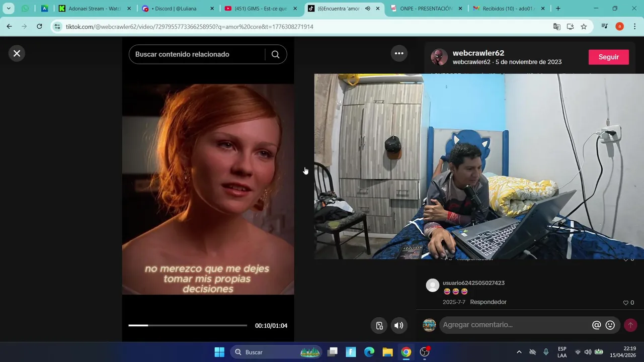Seek along the video progress bar
644x362 pixels.
coord(188,325)
